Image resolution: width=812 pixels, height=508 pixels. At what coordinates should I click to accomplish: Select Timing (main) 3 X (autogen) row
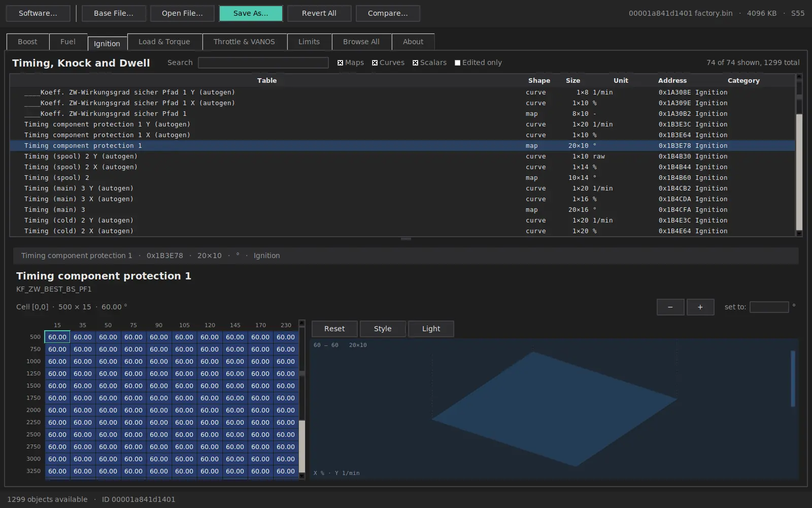coord(402,199)
